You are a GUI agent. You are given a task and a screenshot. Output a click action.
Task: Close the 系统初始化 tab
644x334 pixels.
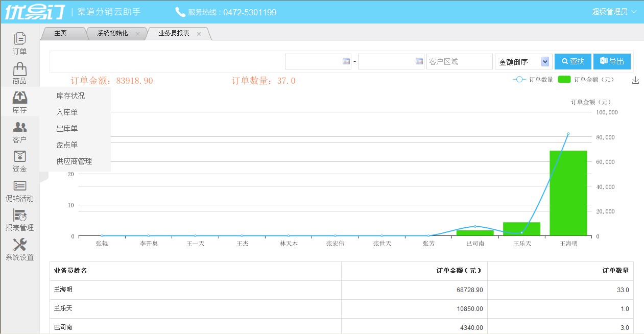pyautogui.click(x=137, y=34)
